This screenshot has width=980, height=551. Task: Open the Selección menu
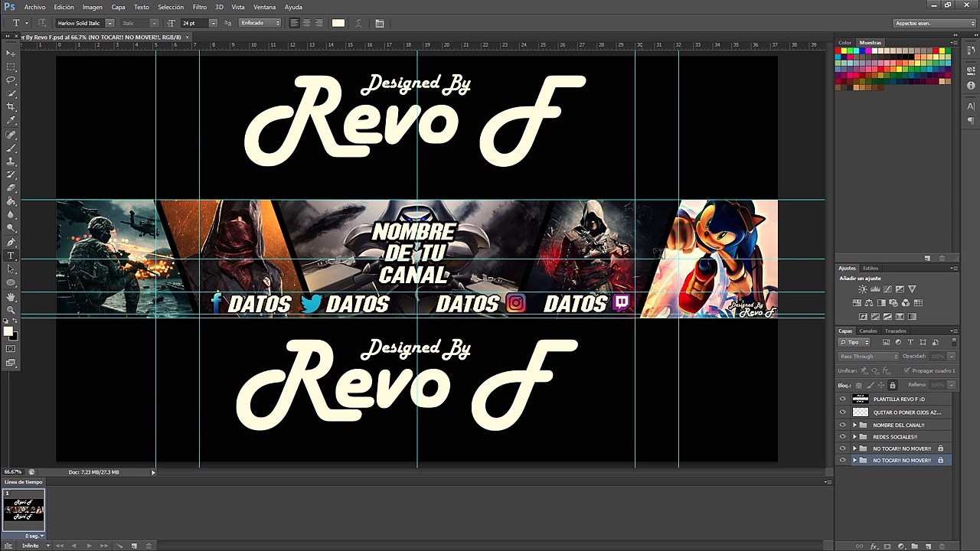point(171,7)
